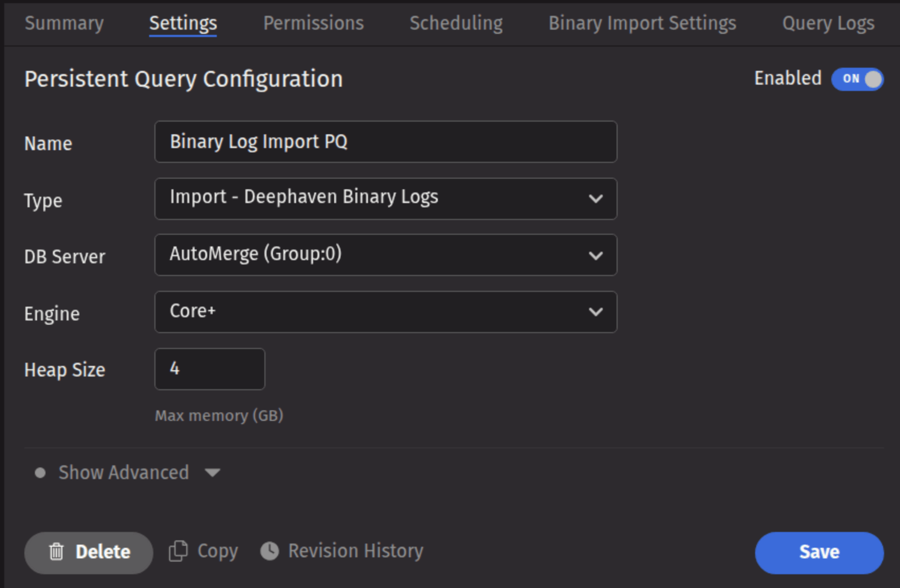Image resolution: width=900 pixels, height=588 pixels.
Task: Click the dot beside Show Advanced
Action: point(40,472)
